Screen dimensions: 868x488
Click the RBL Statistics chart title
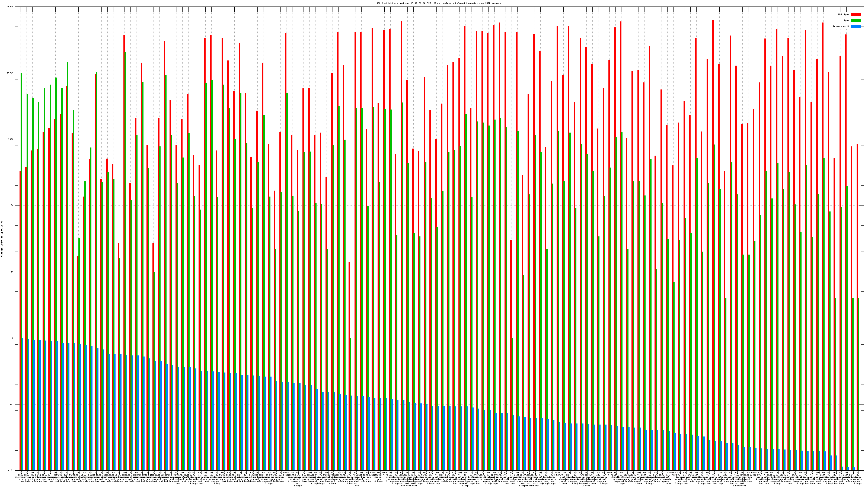point(439,3)
